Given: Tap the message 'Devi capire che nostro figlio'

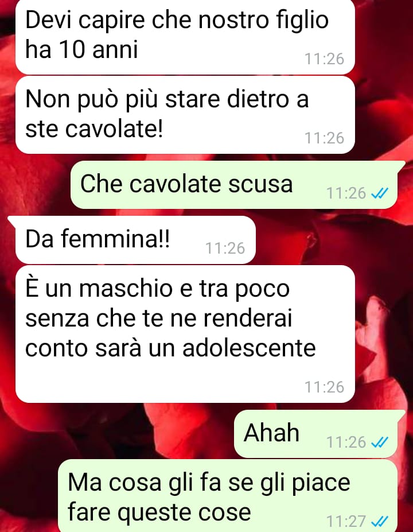Looking at the screenshot, I should point(185,36).
